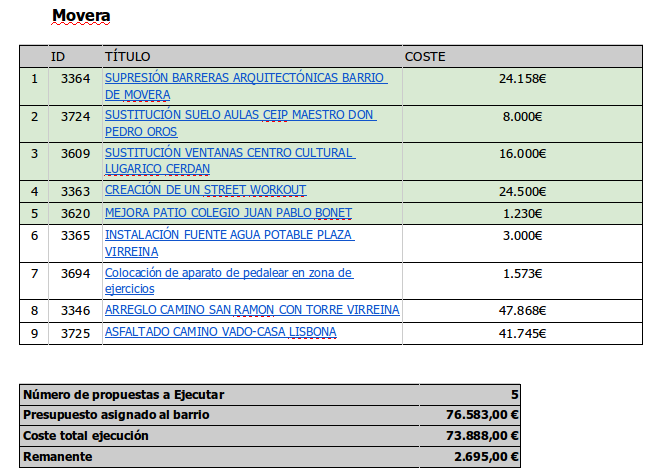Click the Número de propuestas a Ejecutar label
This screenshot has width=654, height=475.
coord(123,395)
